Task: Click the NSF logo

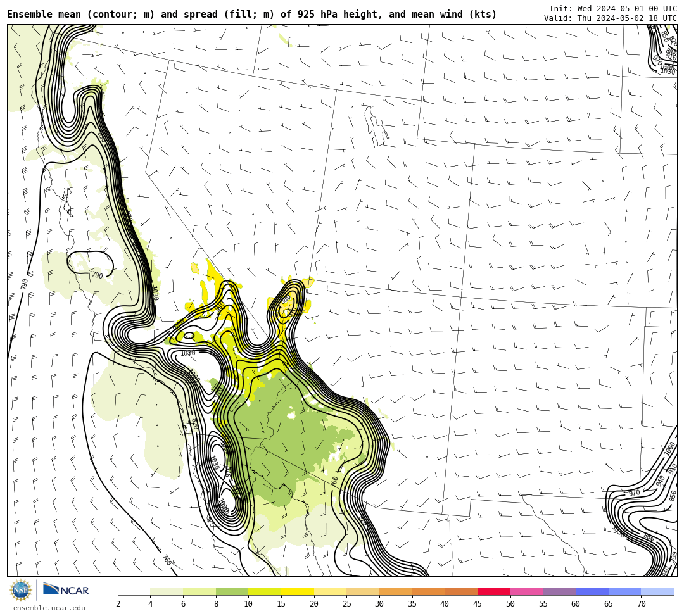Action: (21, 590)
